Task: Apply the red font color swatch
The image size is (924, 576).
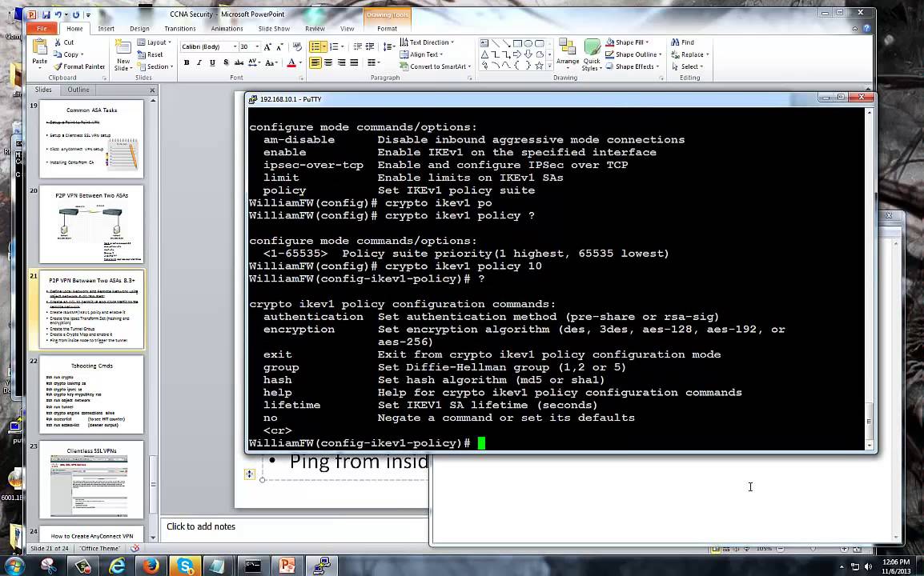Action: (x=291, y=62)
